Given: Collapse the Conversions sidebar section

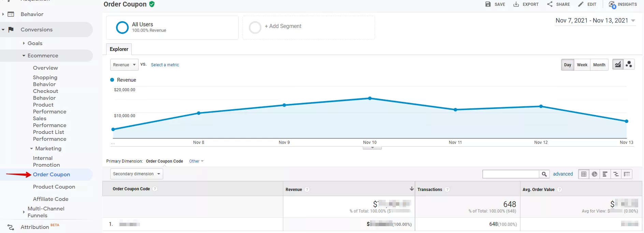Looking at the screenshot, I should pos(3,30).
